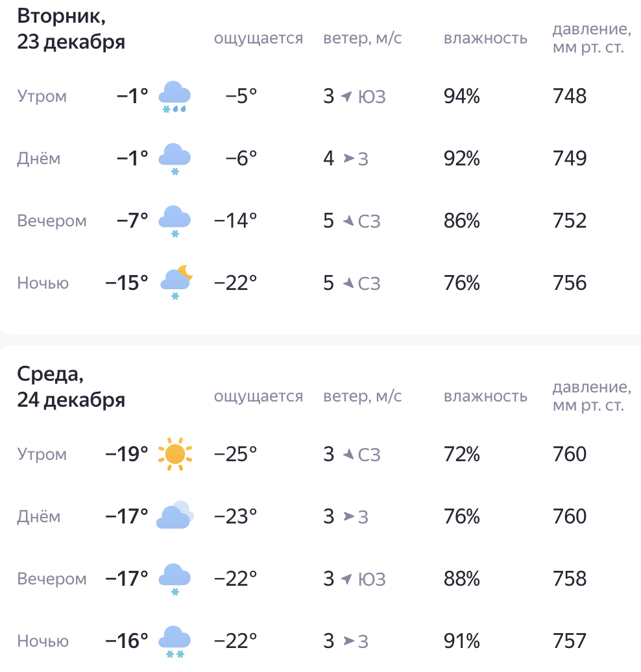Click Wednesday morning sun icon
641x672 pixels.
click(175, 454)
